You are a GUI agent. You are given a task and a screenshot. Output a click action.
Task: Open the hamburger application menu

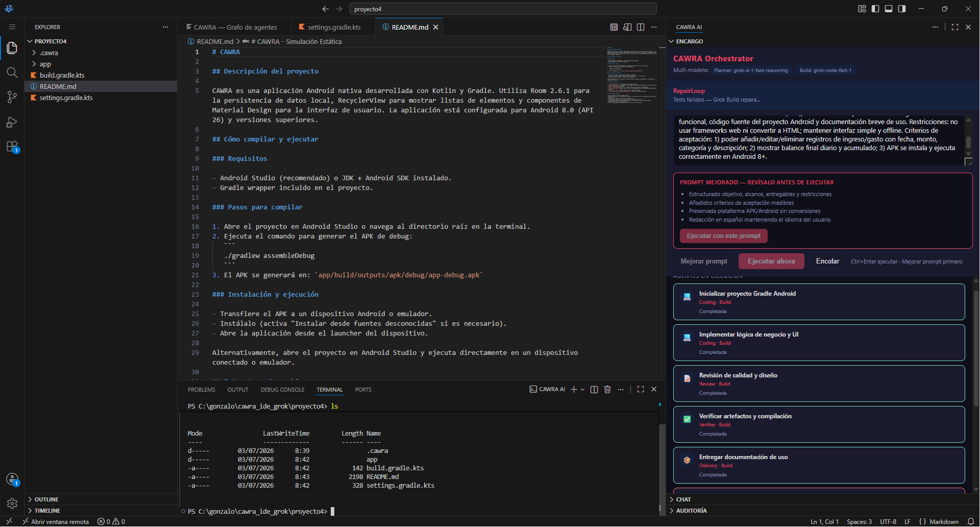12,27
